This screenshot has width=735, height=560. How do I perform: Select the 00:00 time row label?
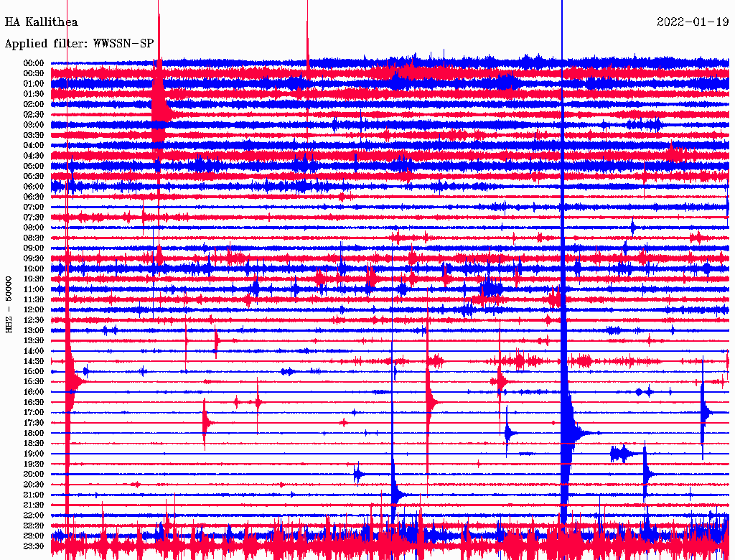[34, 63]
